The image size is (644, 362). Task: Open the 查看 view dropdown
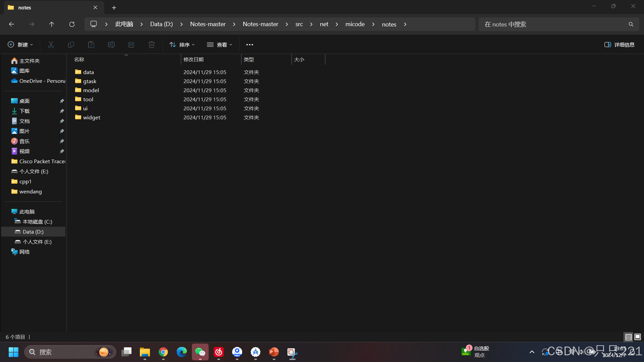(220, 45)
